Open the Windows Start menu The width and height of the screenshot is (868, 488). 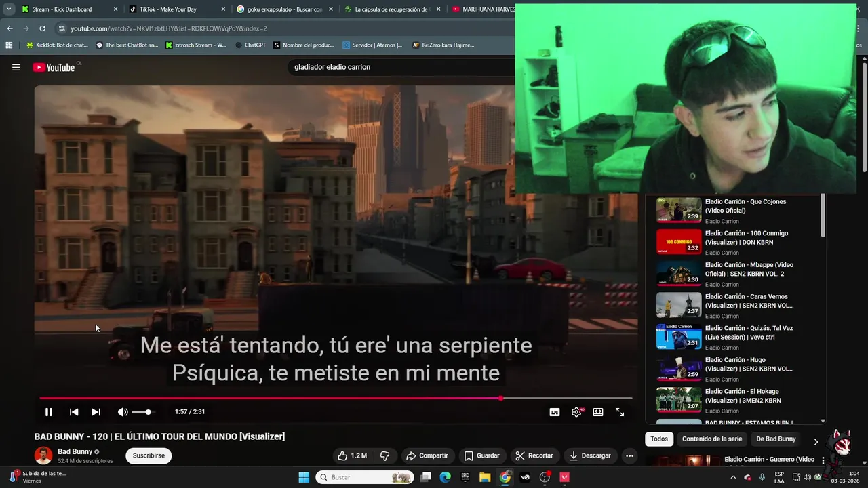point(304,477)
